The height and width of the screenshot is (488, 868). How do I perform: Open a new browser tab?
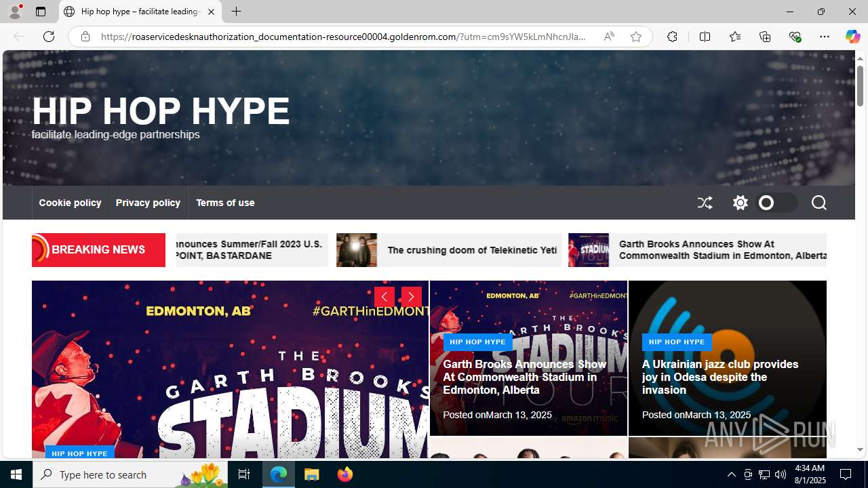pyautogui.click(x=236, y=12)
